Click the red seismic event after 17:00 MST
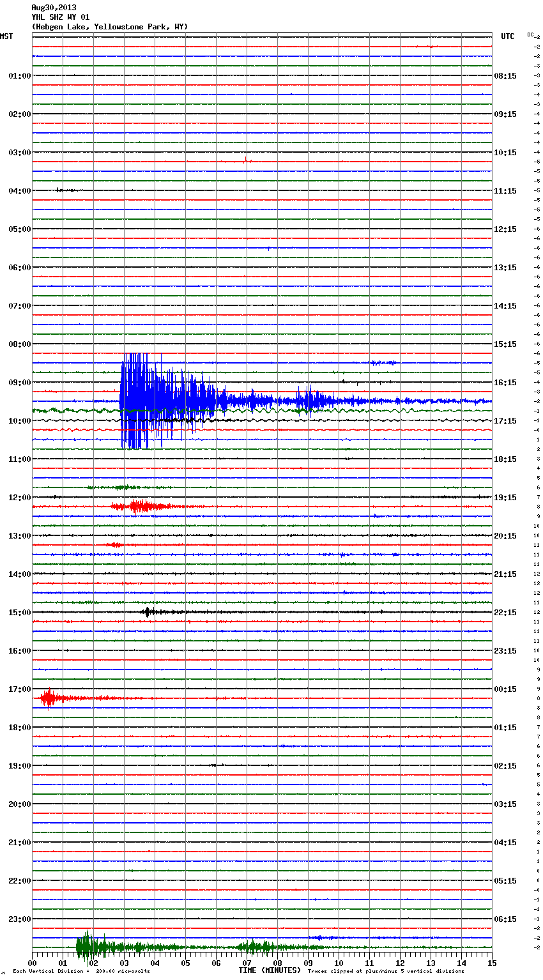The image size is (543, 980). point(50,698)
